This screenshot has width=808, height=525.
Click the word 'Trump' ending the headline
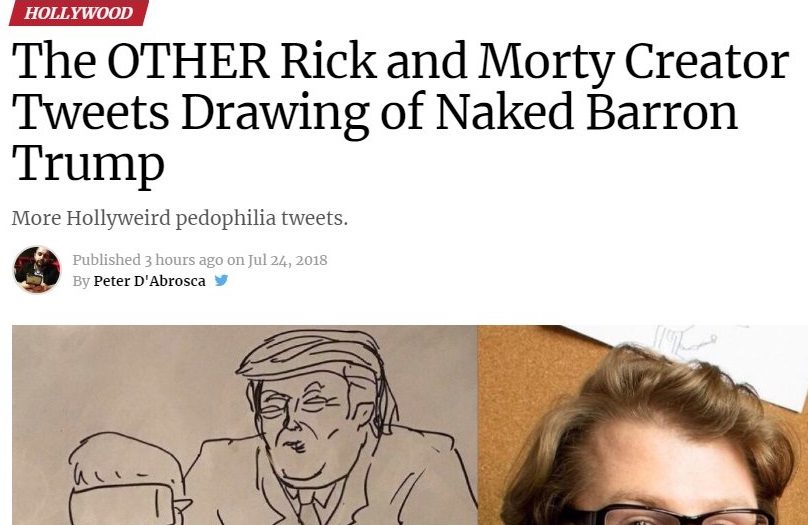[88, 162]
